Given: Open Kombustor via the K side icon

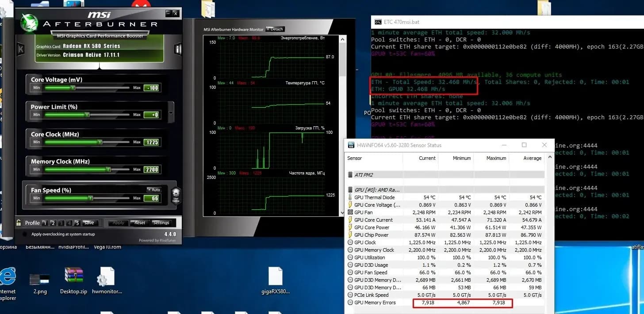Looking at the screenshot, I should (x=21, y=49).
